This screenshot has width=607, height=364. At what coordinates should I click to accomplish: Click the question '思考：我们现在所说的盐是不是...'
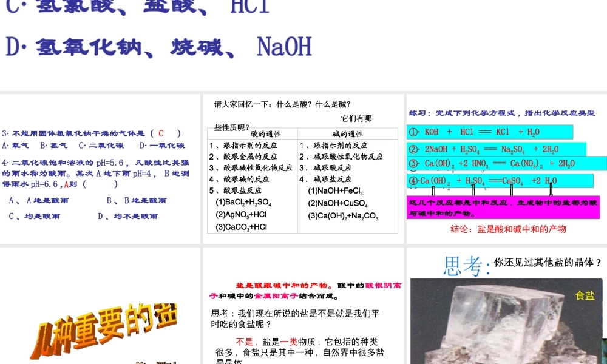pyautogui.click(x=295, y=318)
